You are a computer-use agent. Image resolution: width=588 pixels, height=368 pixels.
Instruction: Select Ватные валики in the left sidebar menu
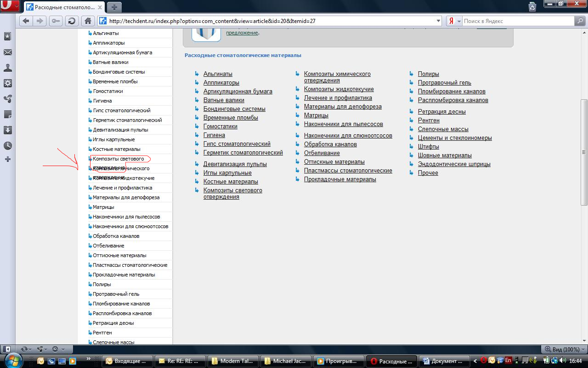(111, 62)
